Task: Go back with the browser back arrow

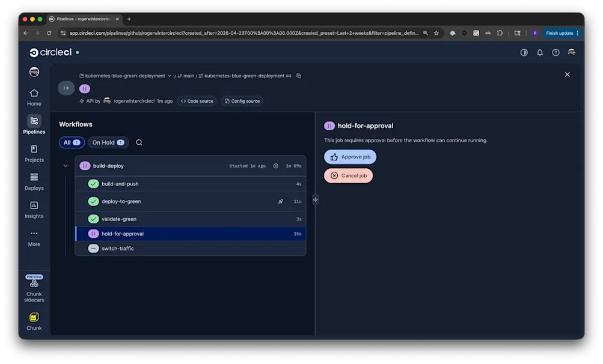Action: [26, 33]
